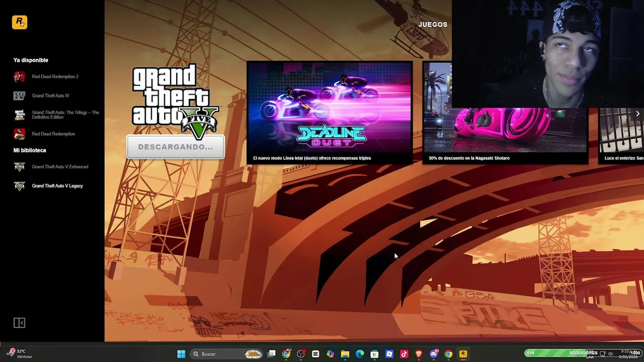Screen dimensions: 644x362
Task: Click the Rockstar Games logo icon
Action: 20,22
